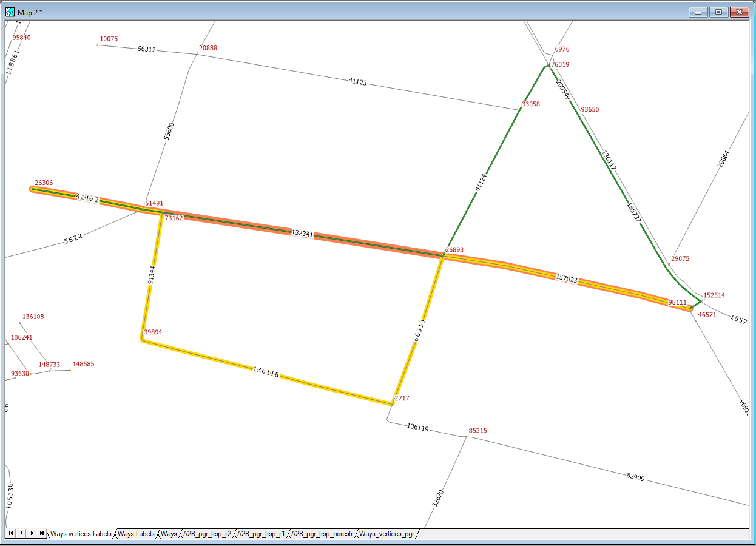Select vertex label 29075
The width and height of the screenshot is (756, 546).
tap(680, 258)
